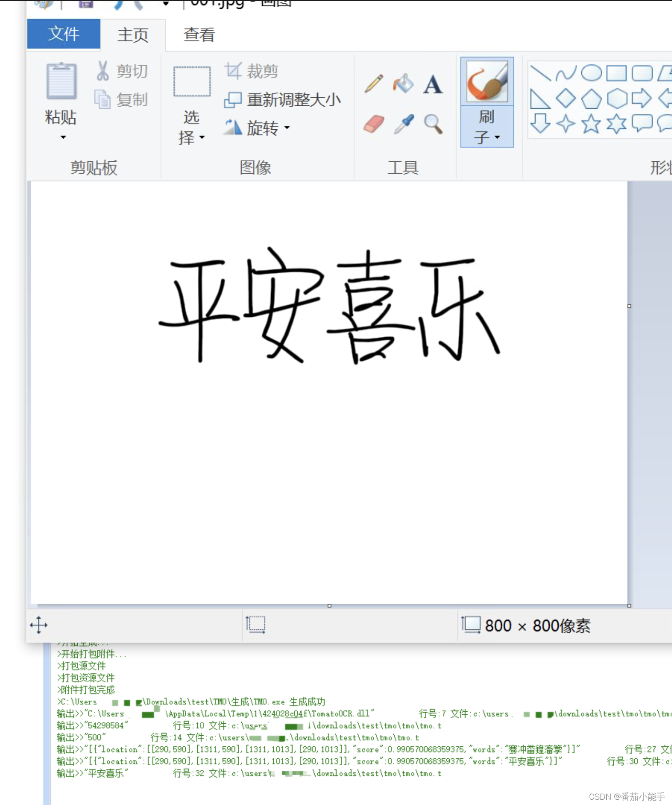Click the cursor position icon in status bar
The image size is (672, 805).
coord(39,625)
